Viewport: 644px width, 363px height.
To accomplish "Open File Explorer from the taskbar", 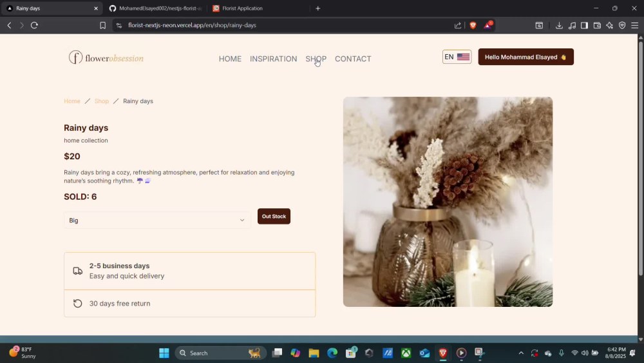I will pos(314,353).
